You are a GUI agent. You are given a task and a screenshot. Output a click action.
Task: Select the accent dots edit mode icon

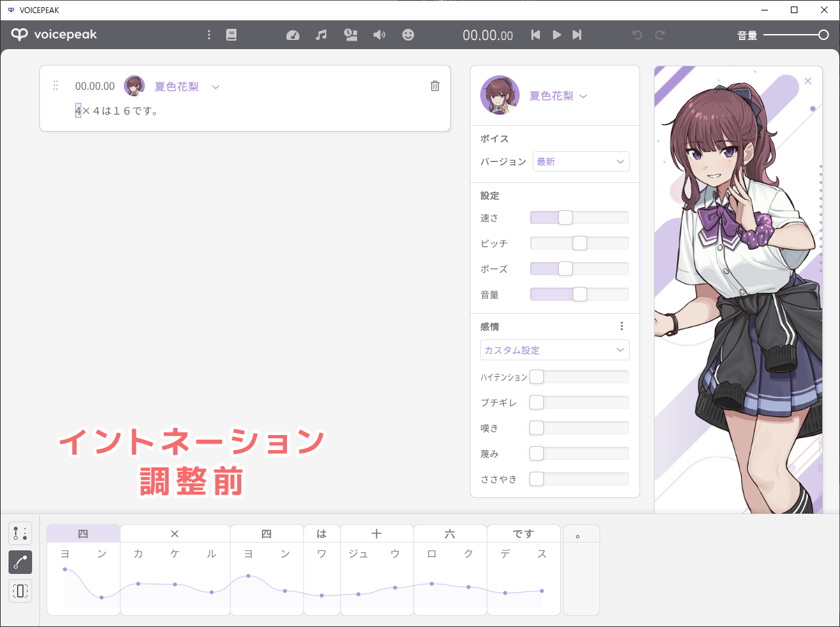click(20, 533)
